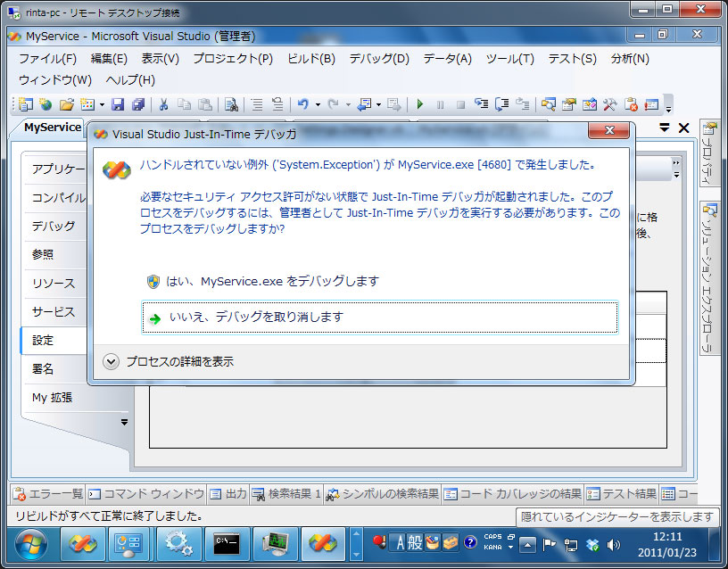Open the ファイル(F) menu
This screenshot has width=728, height=569.
pyautogui.click(x=47, y=59)
